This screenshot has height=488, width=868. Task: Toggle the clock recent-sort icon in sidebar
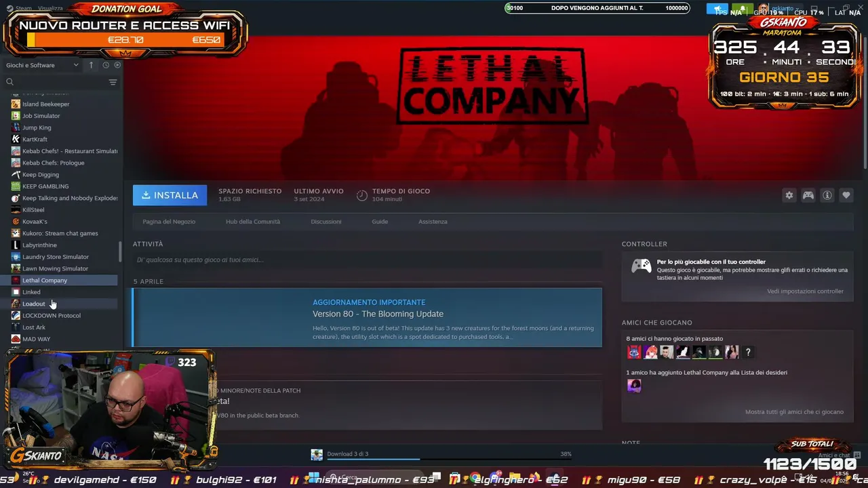click(106, 65)
